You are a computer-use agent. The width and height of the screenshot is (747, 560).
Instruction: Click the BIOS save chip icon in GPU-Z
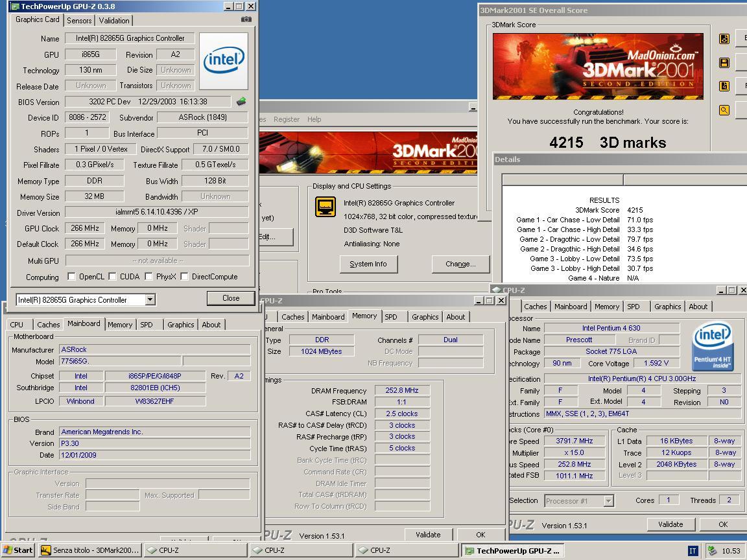click(x=241, y=101)
